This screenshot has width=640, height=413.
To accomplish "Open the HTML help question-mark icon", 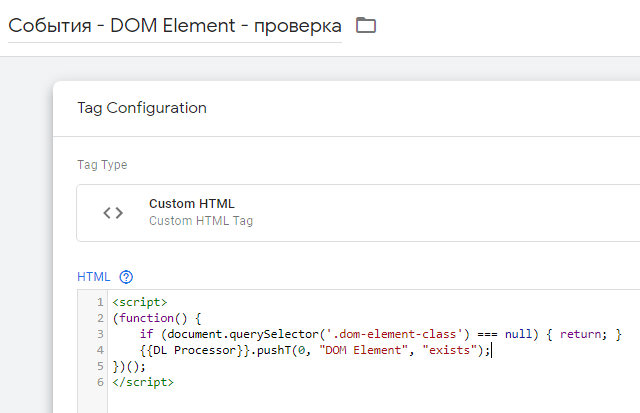I will pos(126,277).
